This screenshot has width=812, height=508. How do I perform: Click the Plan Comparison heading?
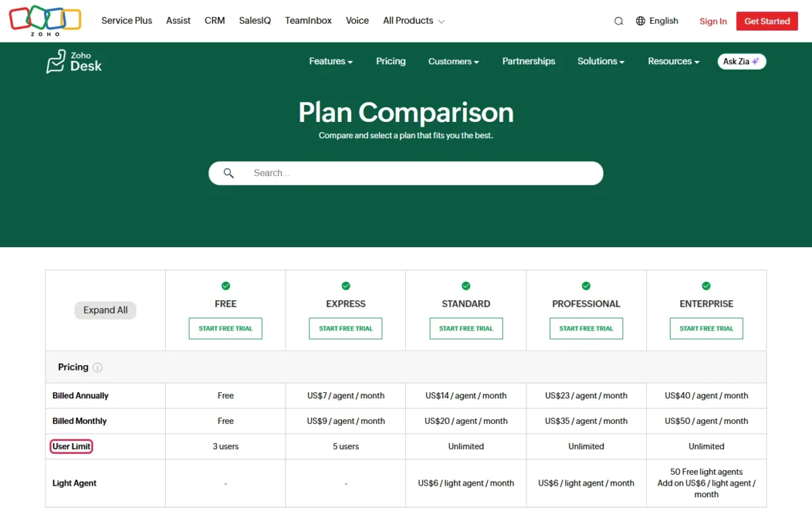406,112
